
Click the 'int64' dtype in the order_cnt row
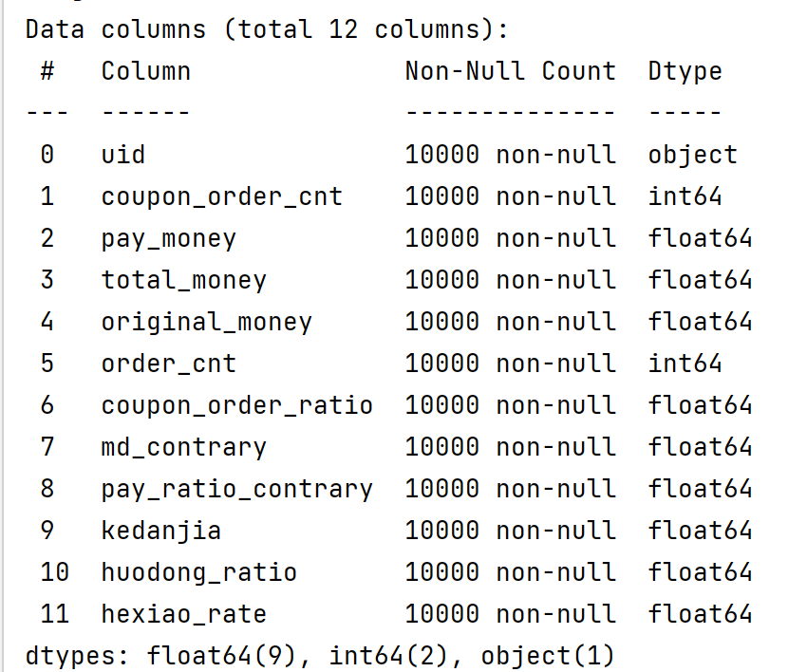click(x=685, y=364)
